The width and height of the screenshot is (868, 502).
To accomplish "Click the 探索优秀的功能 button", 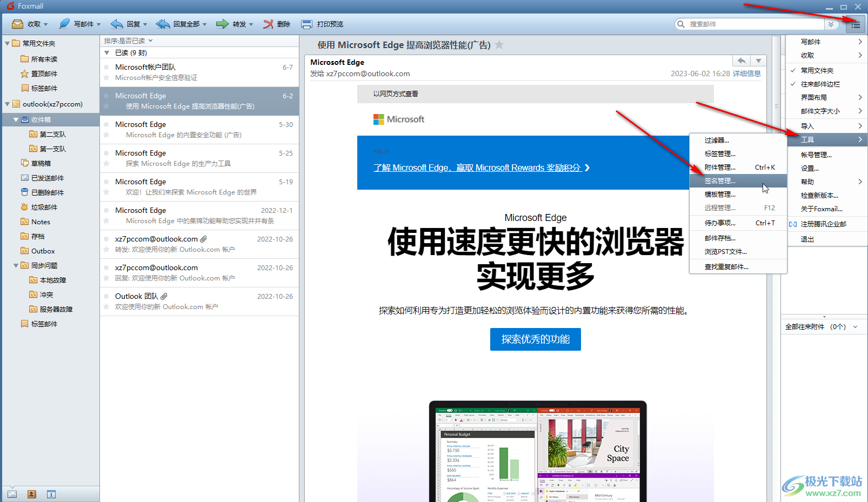I will click(535, 339).
